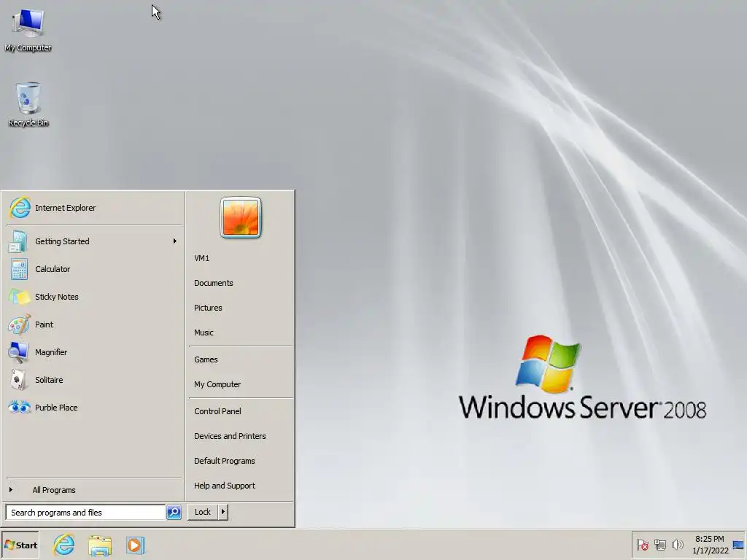This screenshot has height=560, width=747.
Task: Click the taskbar clock showing 8:25 PM
Action: point(709,545)
